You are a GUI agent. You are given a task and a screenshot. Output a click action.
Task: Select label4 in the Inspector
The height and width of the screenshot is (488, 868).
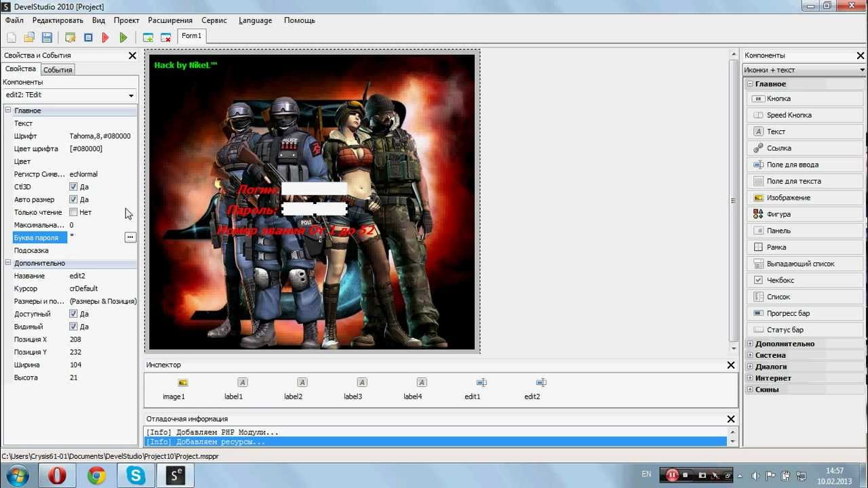point(412,389)
